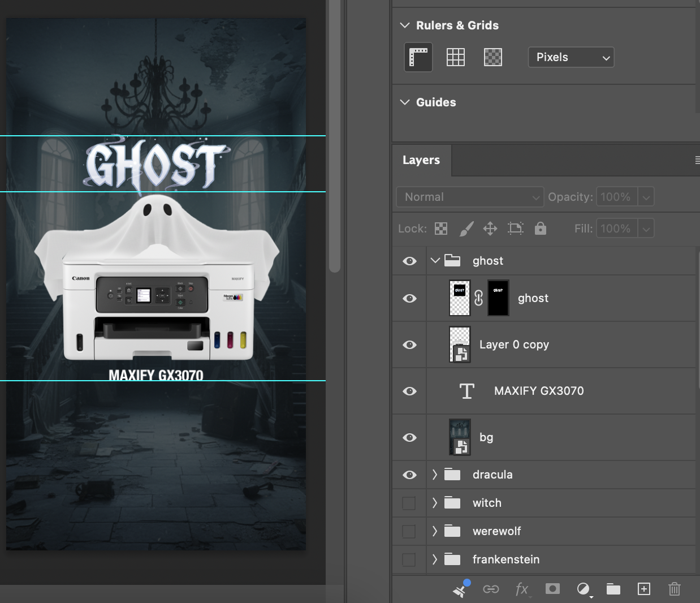This screenshot has height=603, width=700.
Task: Create a new group folder
Action: (613, 589)
